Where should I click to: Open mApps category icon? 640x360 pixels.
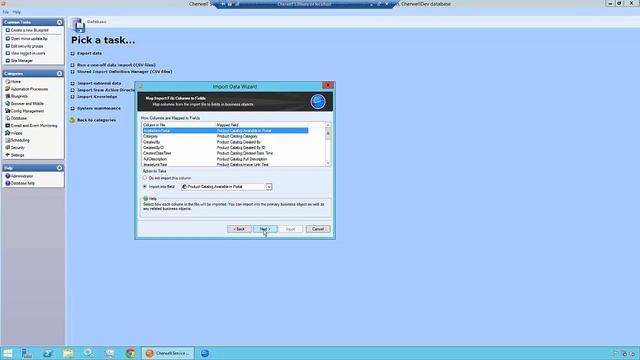7,133
